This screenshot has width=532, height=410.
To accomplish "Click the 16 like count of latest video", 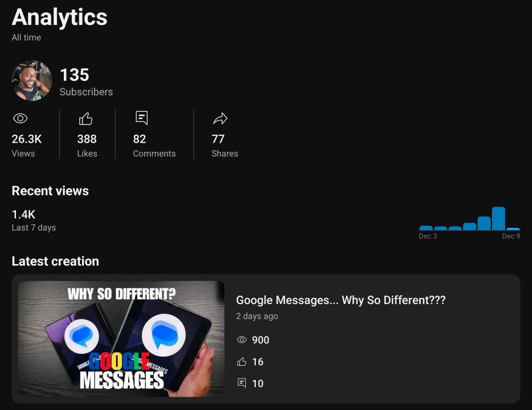I will (x=258, y=362).
